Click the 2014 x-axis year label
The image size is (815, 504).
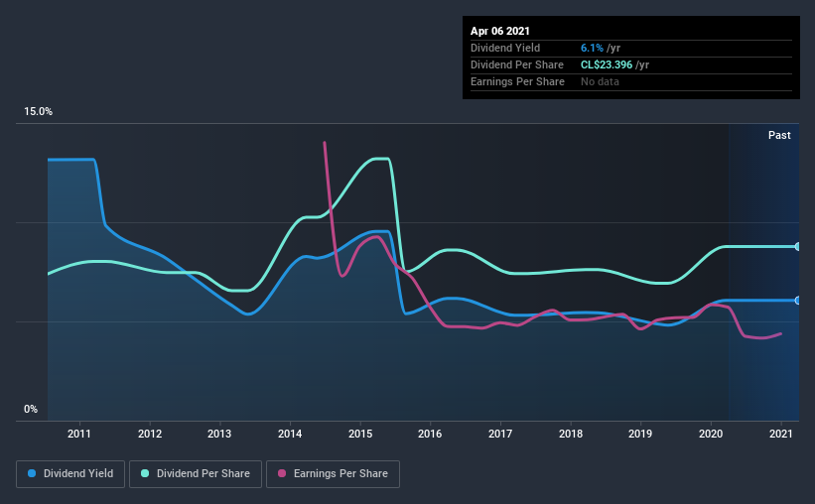[290, 434]
